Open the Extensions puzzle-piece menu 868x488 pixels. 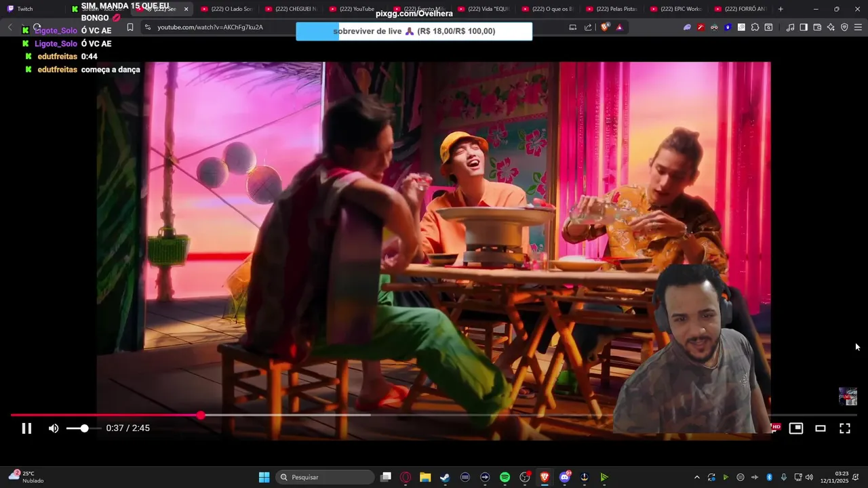point(755,27)
